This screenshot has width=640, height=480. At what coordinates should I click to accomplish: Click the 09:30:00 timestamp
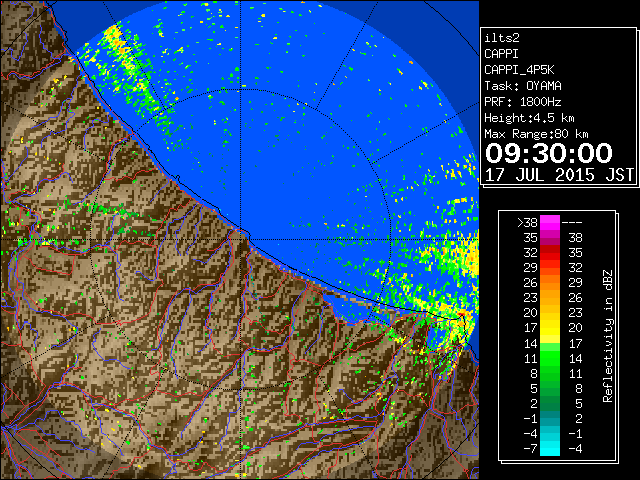(549, 153)
